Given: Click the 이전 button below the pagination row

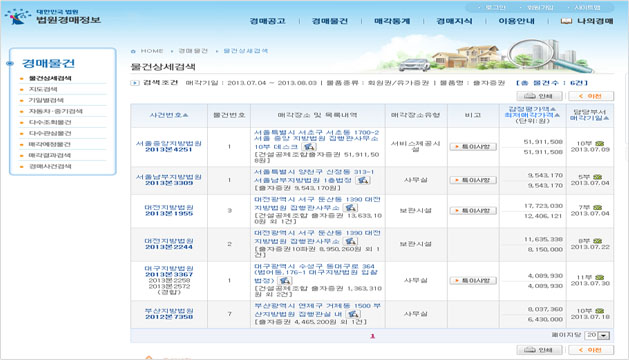Looking at the screenshot, I should [x=590, y=350].
